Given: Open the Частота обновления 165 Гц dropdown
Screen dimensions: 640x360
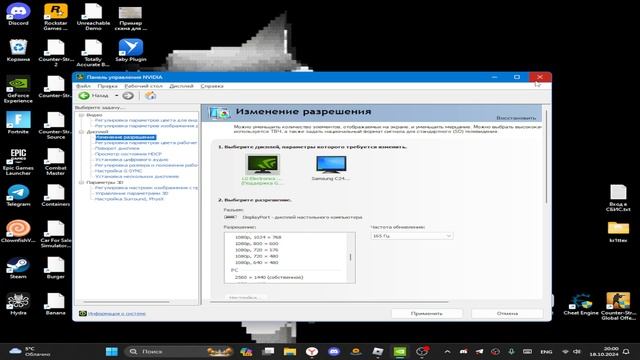Looking at the screenshot, I should pyautogui.click(x=412, y=236).
